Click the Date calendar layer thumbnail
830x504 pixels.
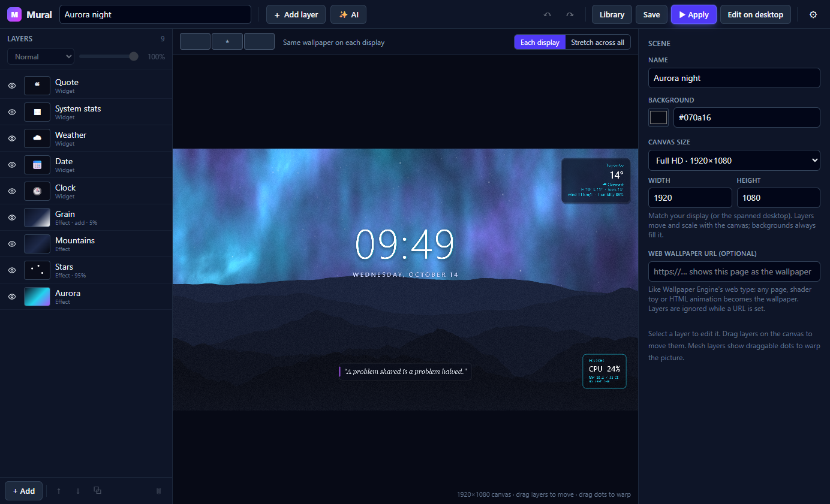pyautogui.click(x=37, y=165)
